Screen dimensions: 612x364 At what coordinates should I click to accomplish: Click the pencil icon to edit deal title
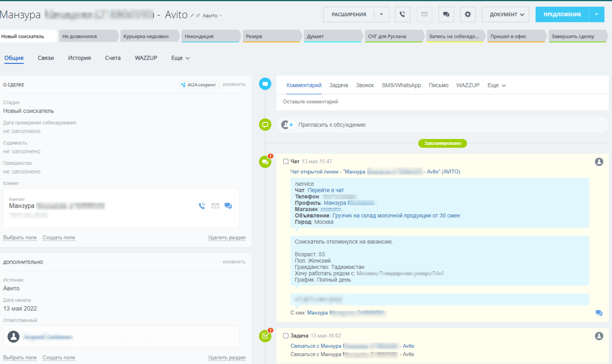tap(192, 16)
